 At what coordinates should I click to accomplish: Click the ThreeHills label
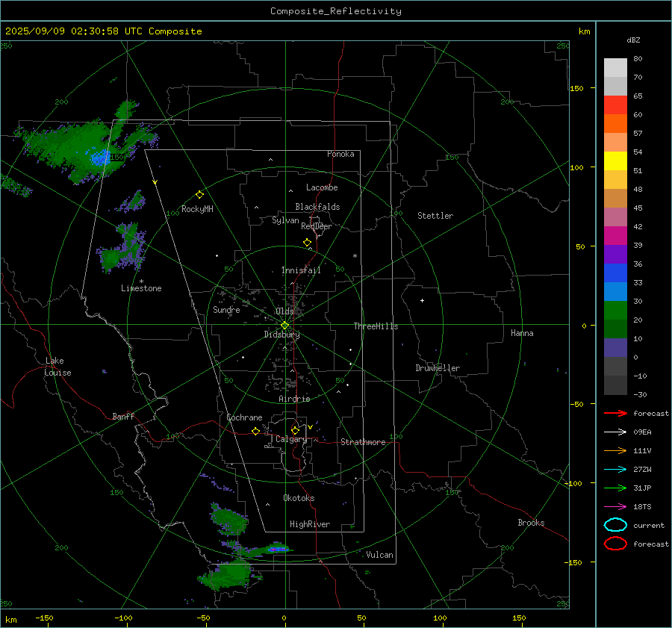point(376,326)
